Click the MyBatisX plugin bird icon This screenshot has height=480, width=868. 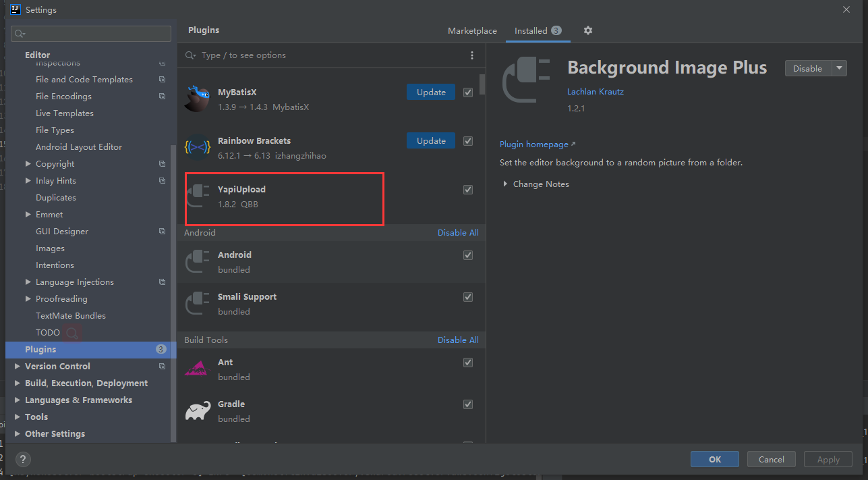pyautogui.click(x=197, y=99)
